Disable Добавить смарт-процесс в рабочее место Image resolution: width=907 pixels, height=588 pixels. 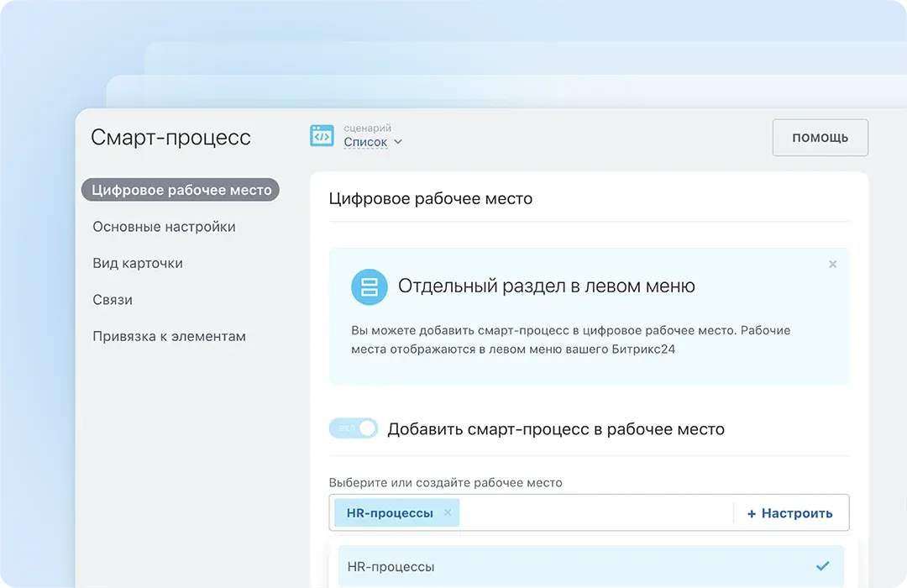point(354,428)
